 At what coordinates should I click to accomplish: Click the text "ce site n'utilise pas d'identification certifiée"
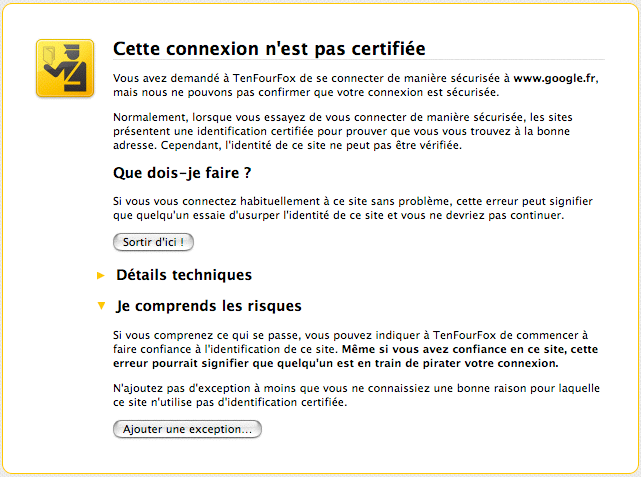(230, 402)
